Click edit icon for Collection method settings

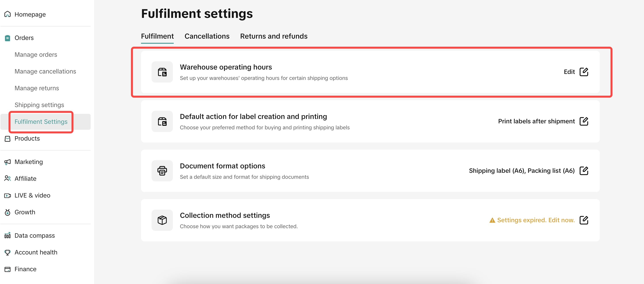583,220
